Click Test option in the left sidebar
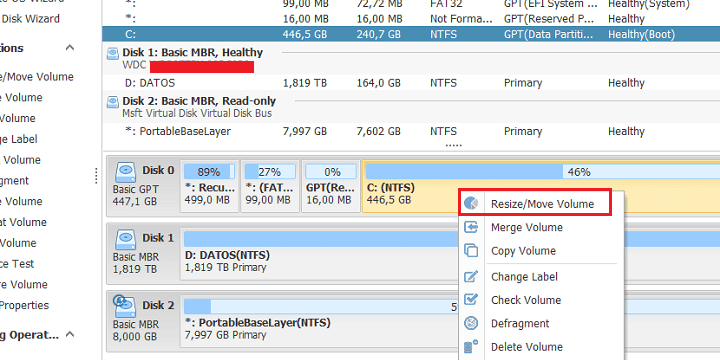The width and height of the screenshot is (720, 360). tap(17, 264)
